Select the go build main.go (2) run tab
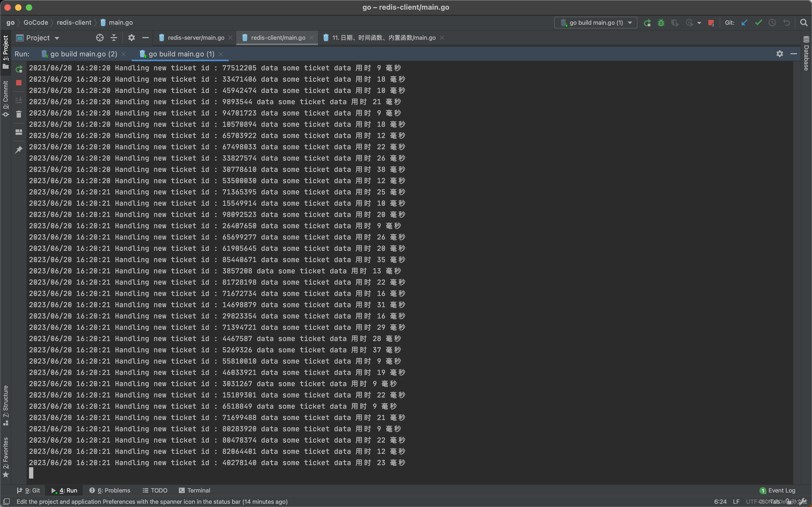Image resolution: width=812 pixels, height=507 pixels. (x=84, y=54)
